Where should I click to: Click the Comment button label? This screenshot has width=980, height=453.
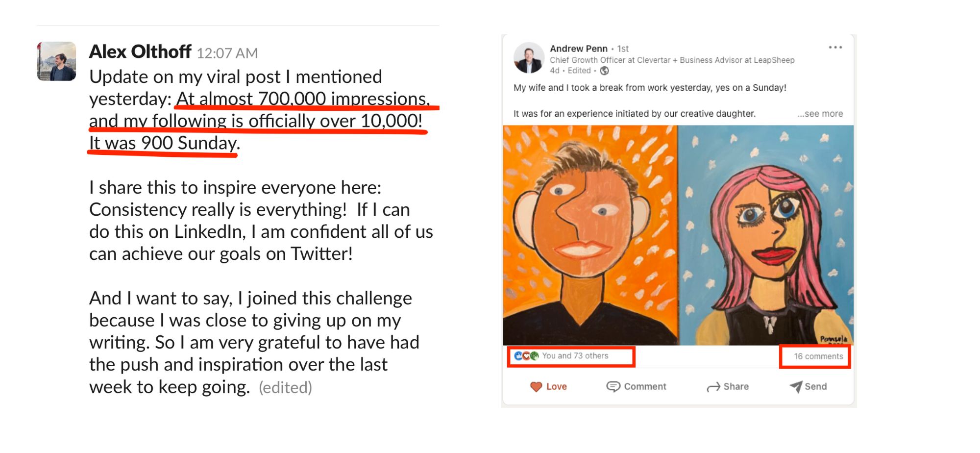645,387
